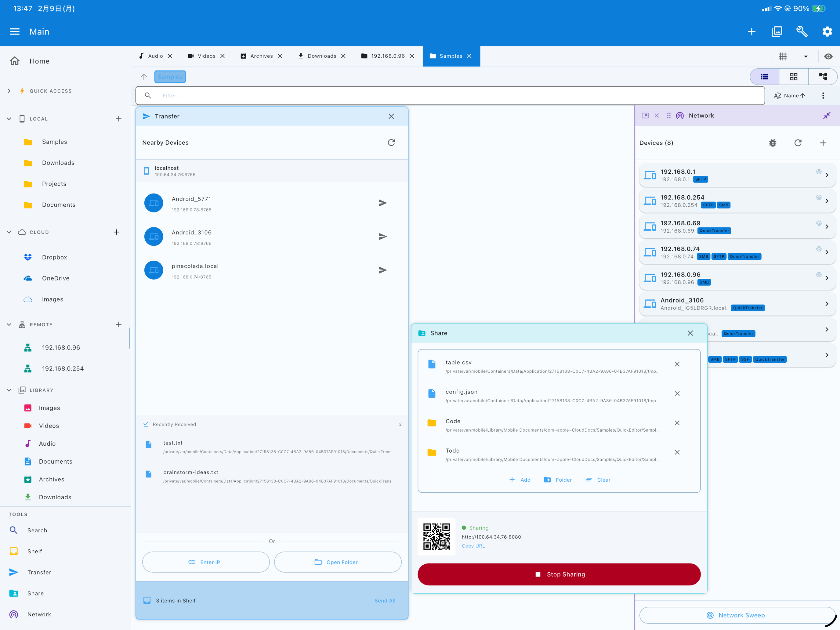Switch to grid view mode
Screen dimensions: 840x630
click(793, 77)
